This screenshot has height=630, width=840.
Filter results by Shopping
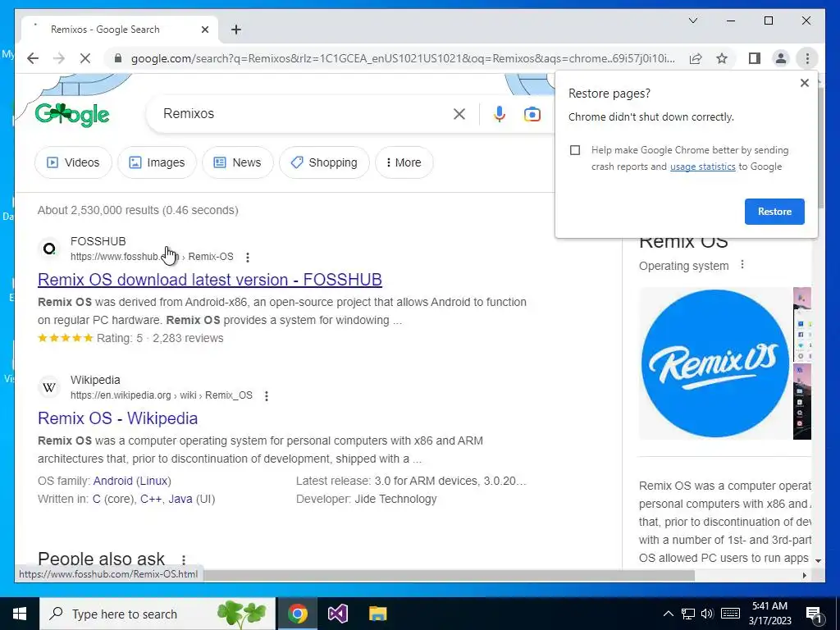[324, 162]
